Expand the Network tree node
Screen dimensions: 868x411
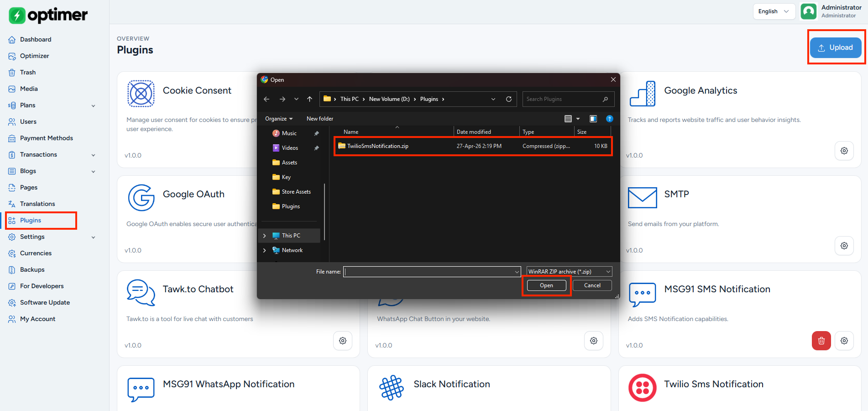click(x=265, y=250)
